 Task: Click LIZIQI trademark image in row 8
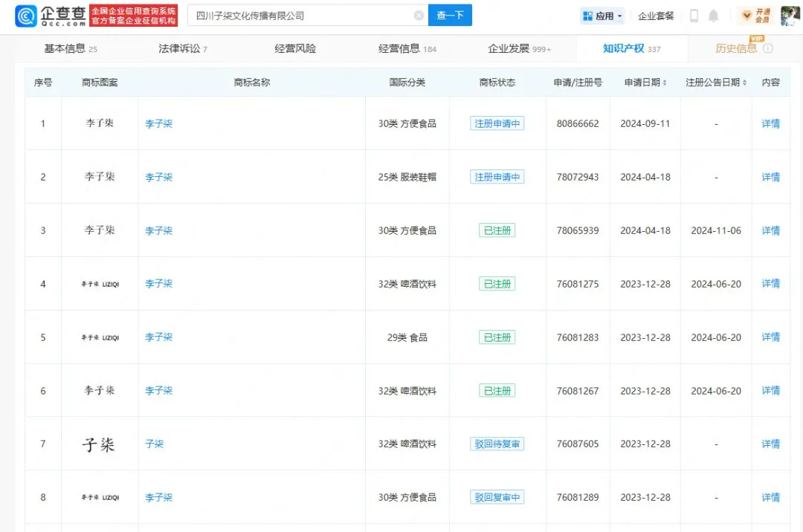click(100, 497)
